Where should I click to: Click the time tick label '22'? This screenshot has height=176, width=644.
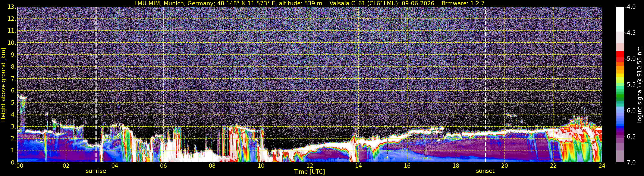553,166
